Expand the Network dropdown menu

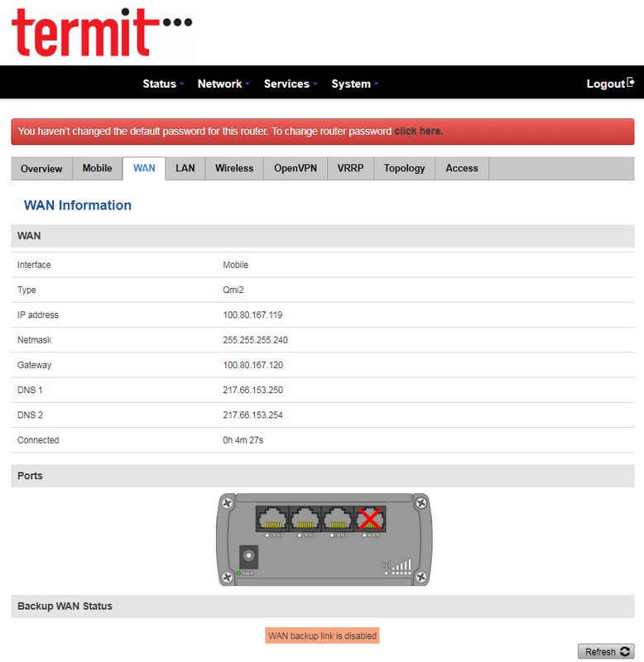point(223,84)
